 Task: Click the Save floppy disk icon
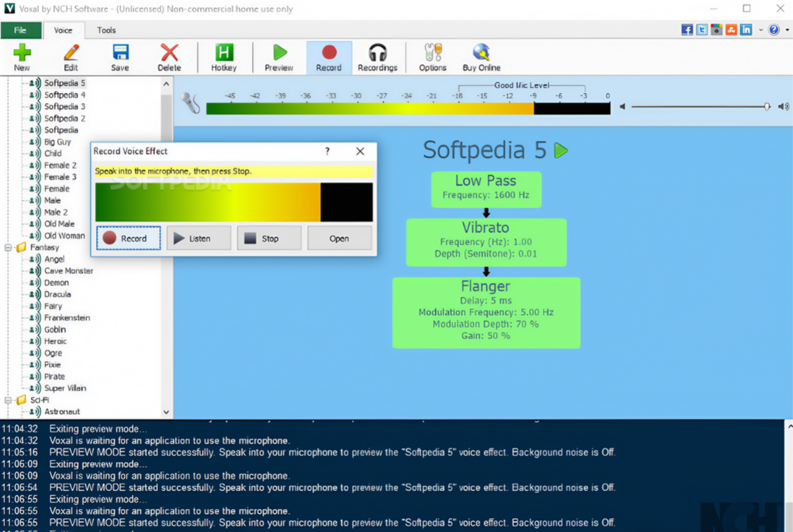(120, 53)
